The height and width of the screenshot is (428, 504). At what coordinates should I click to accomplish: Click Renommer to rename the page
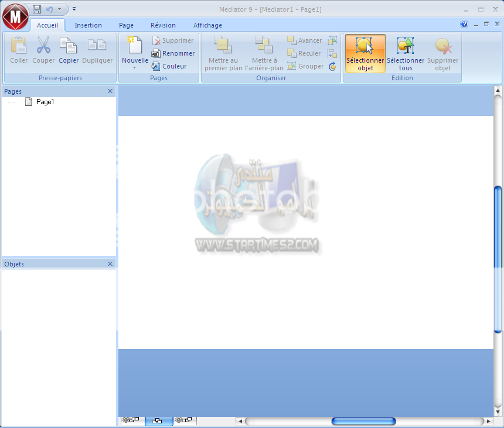point(173,53)
